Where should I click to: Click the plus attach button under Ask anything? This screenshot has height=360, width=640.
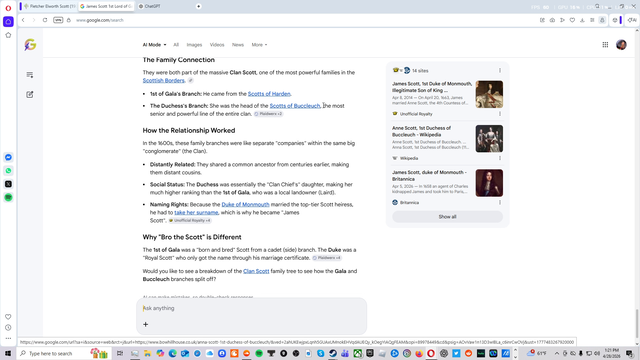[145, 324]
